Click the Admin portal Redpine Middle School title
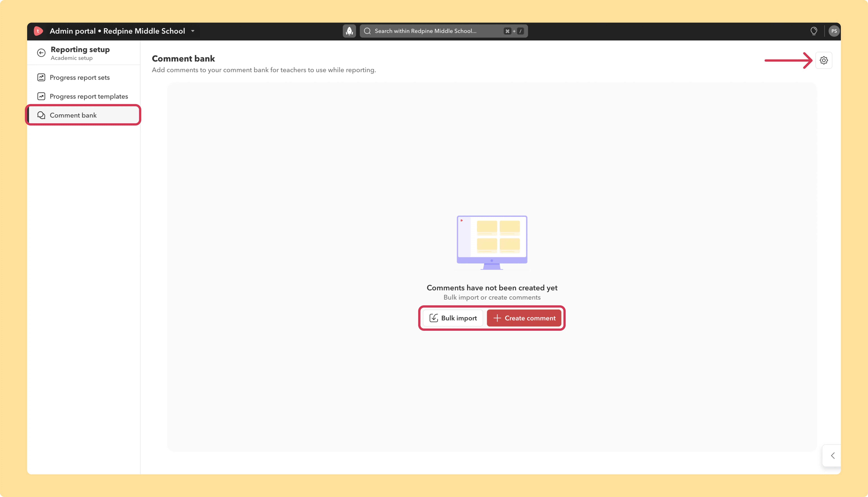The height and width of the screenshot is (497, 868). 117,31
